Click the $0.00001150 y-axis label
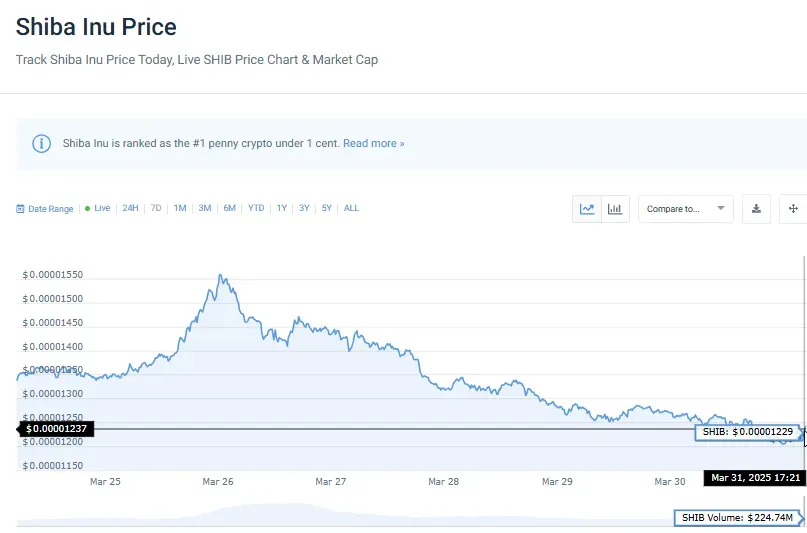 pyautogui.click(x=52, y=466)
